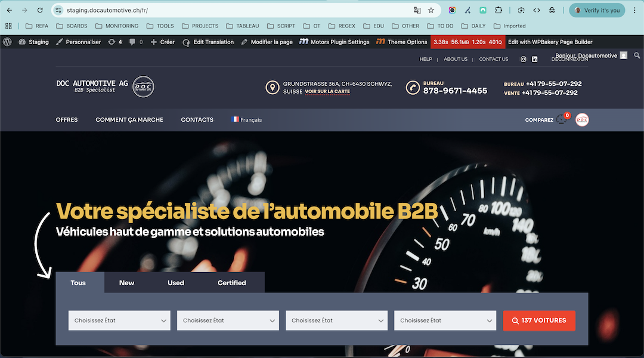The image size is (644, 358).
Task: Click the green extension icon in the toolbar
Action: pyautogui.click(x=483, y=10)
